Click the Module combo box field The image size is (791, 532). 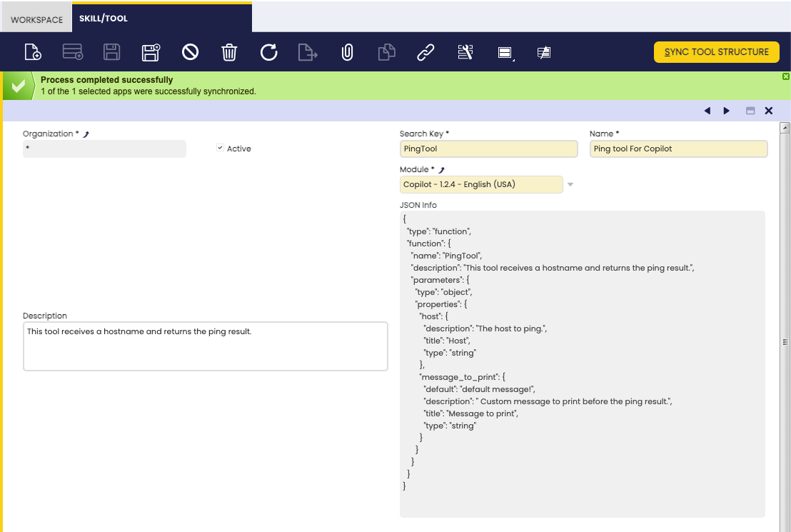tap(481, 184)
